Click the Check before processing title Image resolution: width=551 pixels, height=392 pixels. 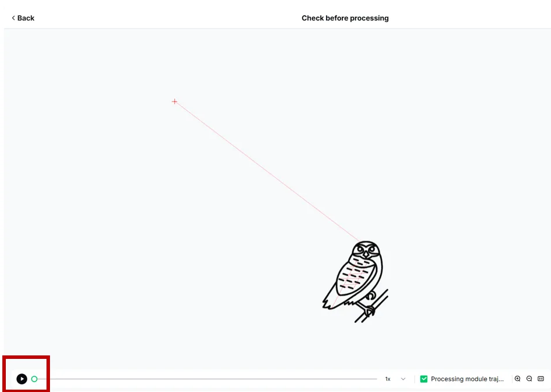click(x=345, y=18)
